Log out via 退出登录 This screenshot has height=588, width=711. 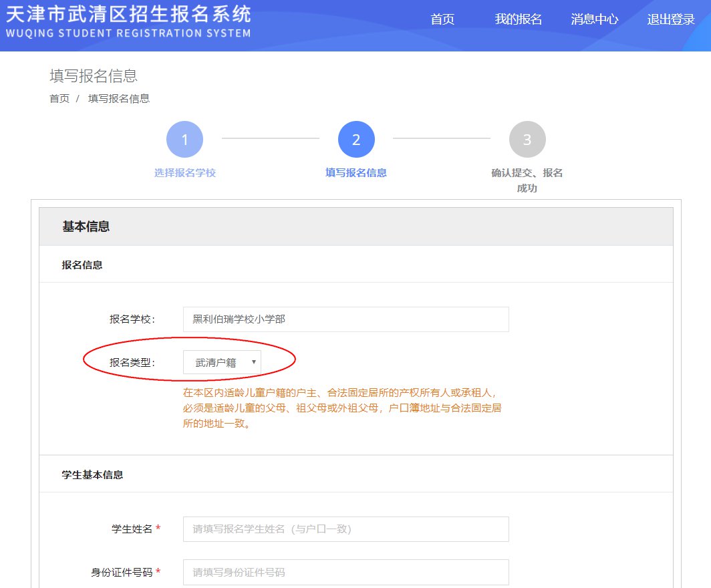click(x=671, y=19)
